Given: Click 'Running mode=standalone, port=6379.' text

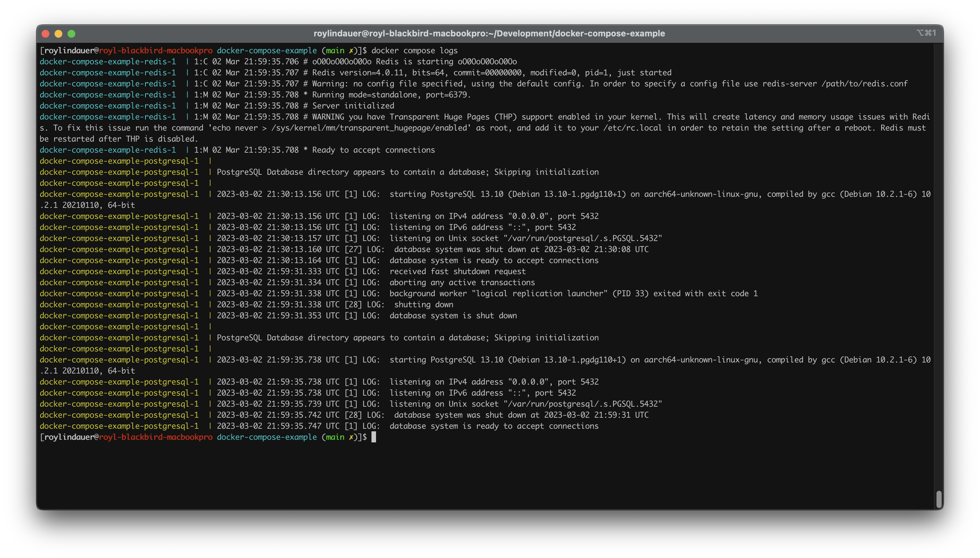Looking at the screenshot, I should (391, 95).
